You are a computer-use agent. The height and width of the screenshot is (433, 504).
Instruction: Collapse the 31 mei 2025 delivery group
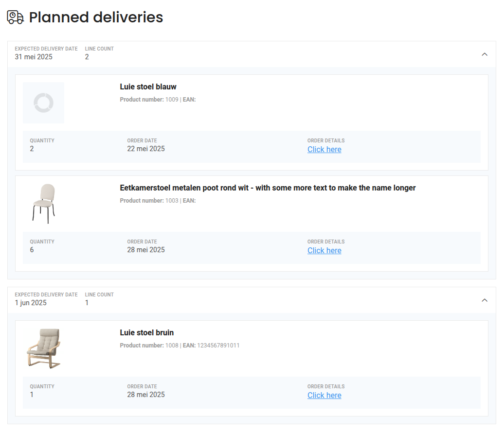point(484,54)
